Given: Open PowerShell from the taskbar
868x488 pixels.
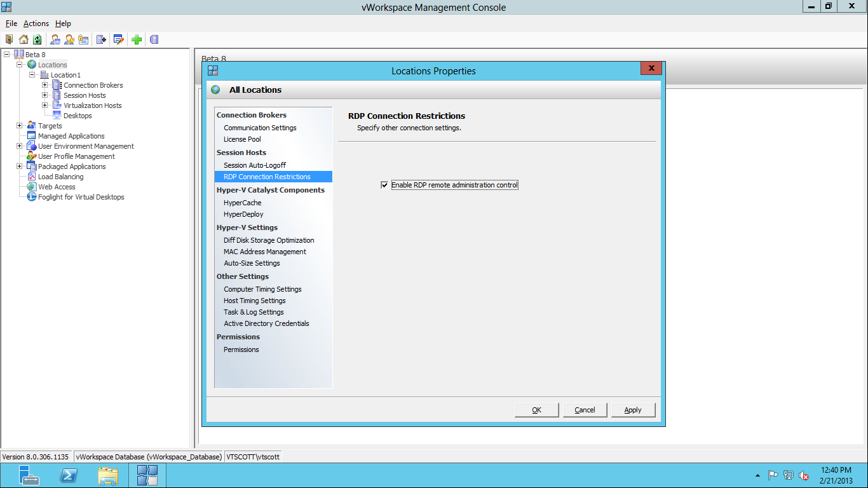Looking at the screenshot, I should click(69, 475).
